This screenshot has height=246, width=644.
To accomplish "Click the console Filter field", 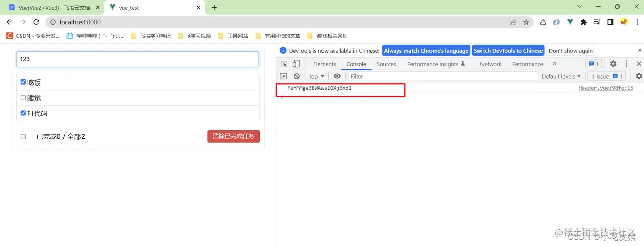I will coord(443,76).
